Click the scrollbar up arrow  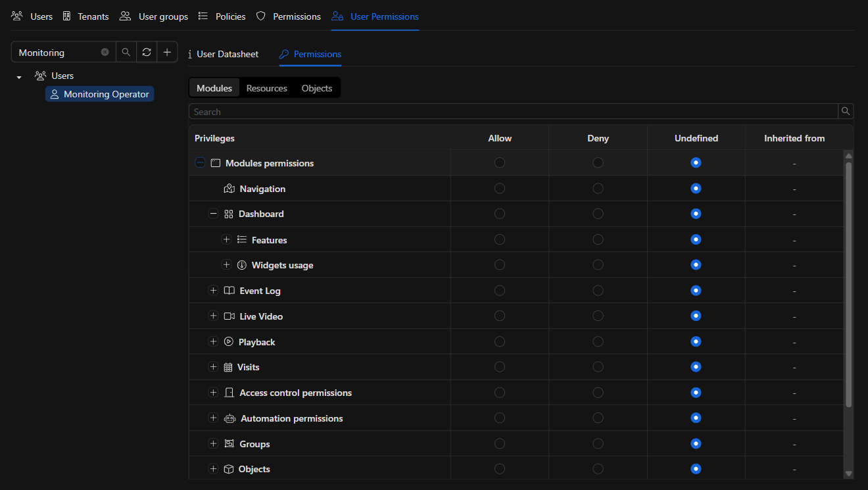[x=848, y=155]
